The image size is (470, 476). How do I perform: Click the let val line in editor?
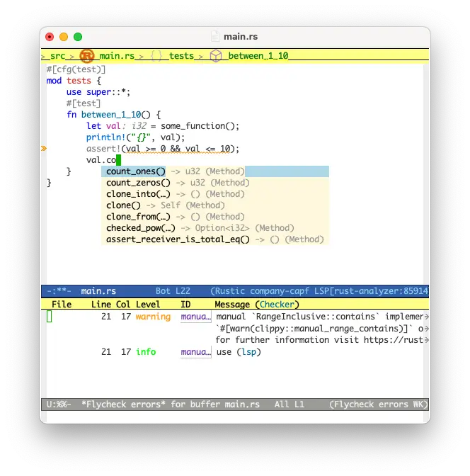(x=163, y=126)
